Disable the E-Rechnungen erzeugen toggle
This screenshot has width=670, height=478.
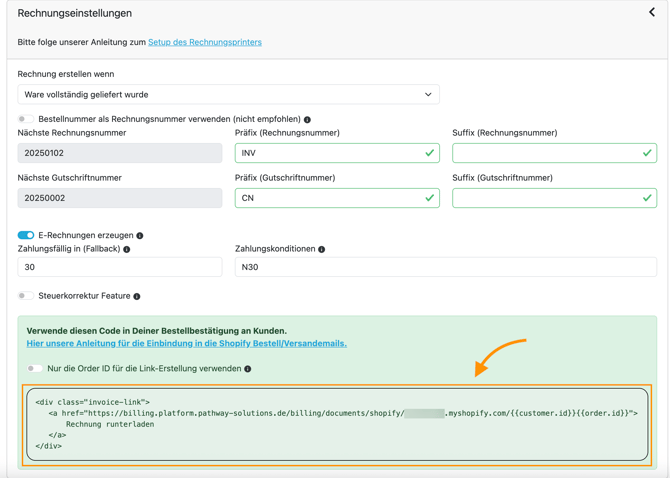point(26,236)
